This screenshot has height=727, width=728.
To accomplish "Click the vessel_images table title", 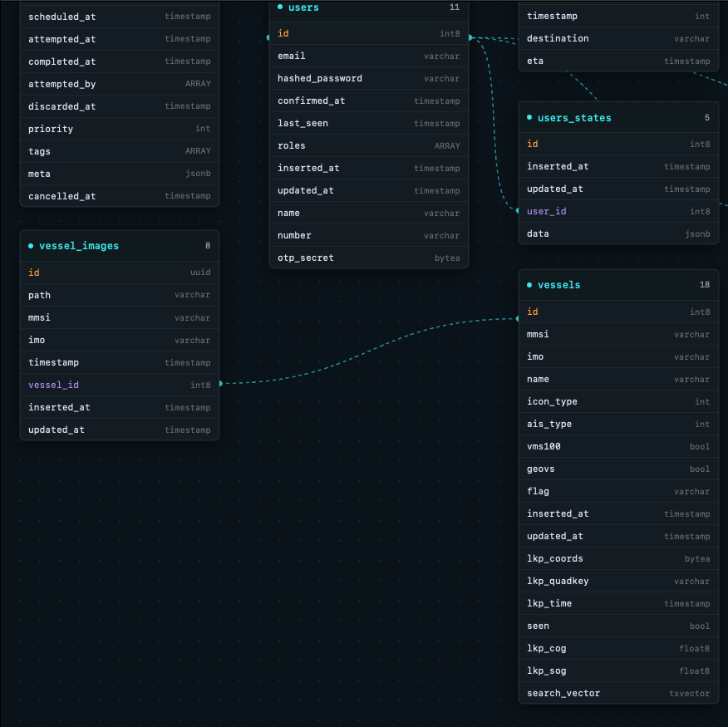I will (79, 246).
